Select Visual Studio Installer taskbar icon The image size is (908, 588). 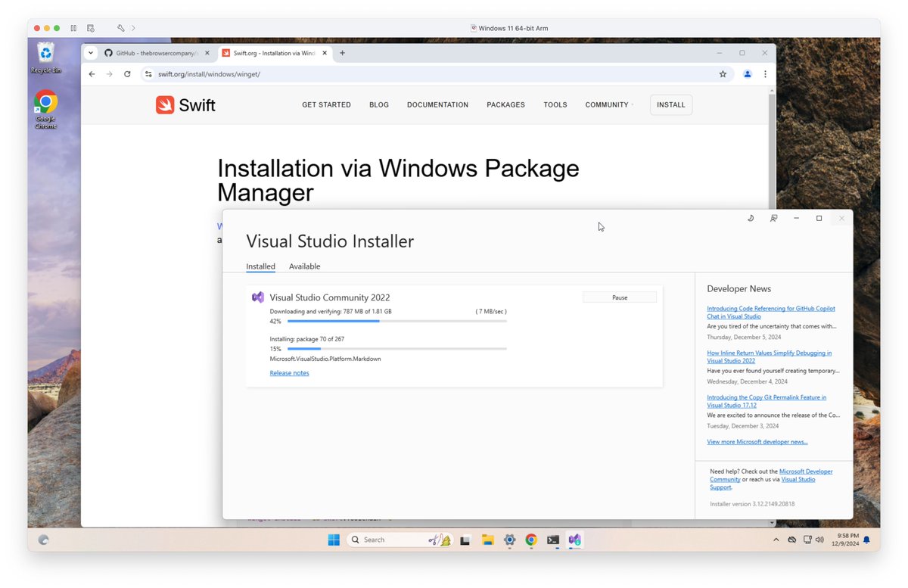[575, 540]
